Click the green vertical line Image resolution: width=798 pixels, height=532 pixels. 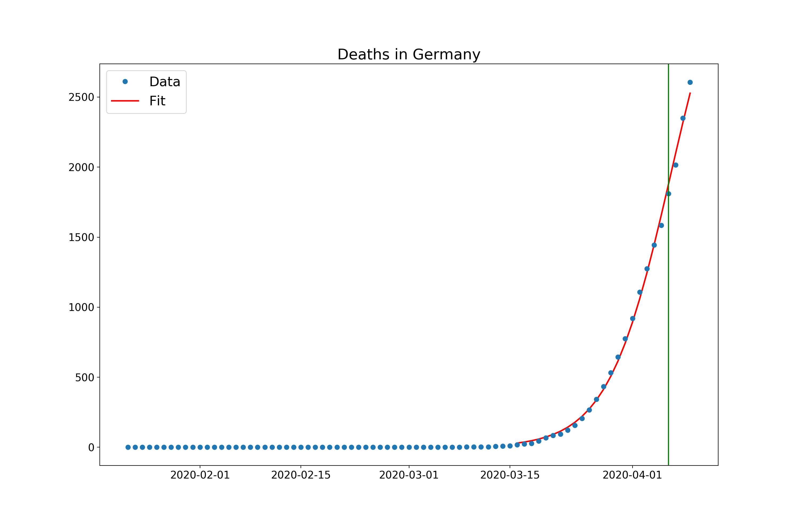point(668,305)
